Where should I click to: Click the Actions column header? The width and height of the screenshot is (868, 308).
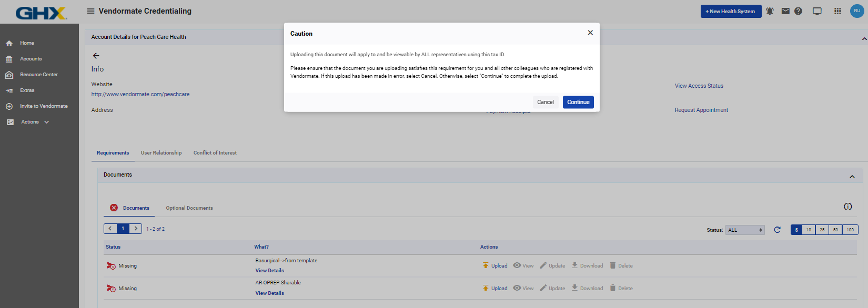[489, 247]
